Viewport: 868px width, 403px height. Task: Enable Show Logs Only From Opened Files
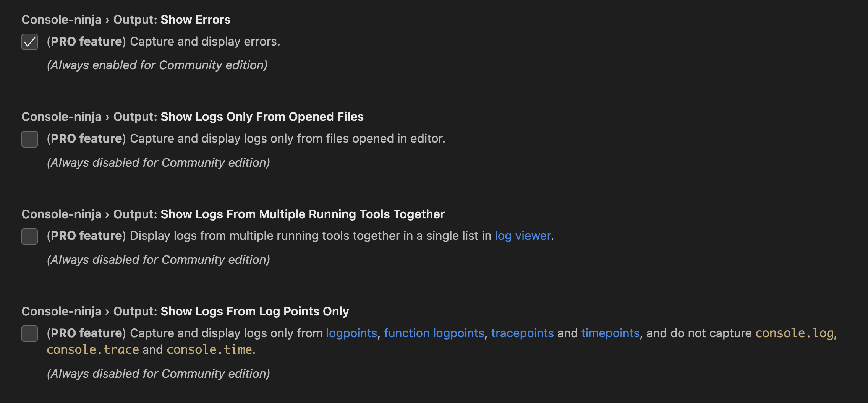click(x=29, y=138)
